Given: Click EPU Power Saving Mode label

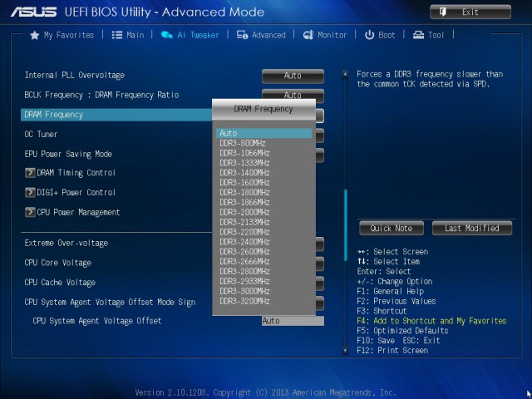Looking at the screenshot, I should [x=68, y=154].
